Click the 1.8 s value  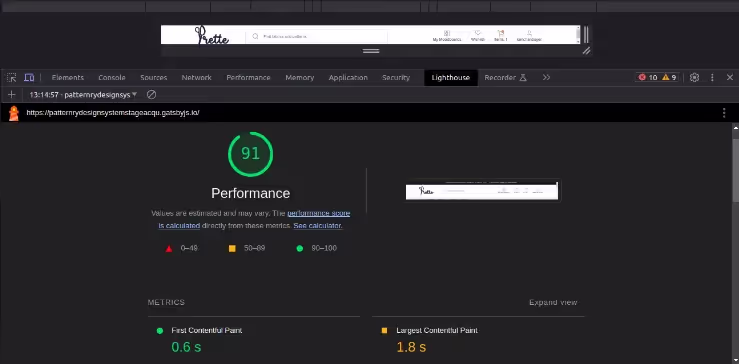tap(411, 347)
